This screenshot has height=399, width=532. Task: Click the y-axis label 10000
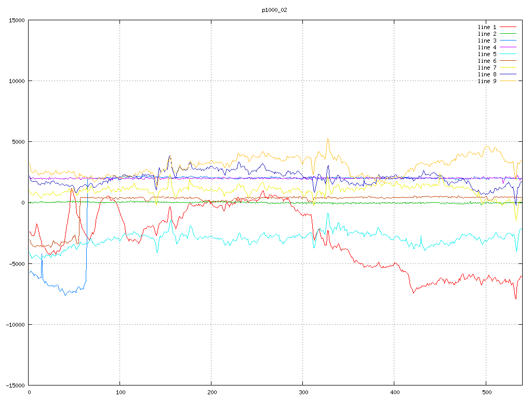17,81
